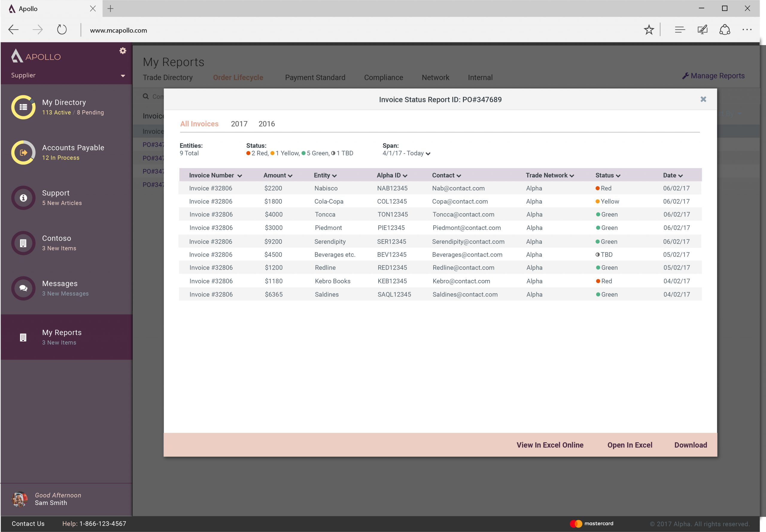Click the browser refresh icon
Image resolution: width=766 pixels, height=532 pixels.
[62, 30]
